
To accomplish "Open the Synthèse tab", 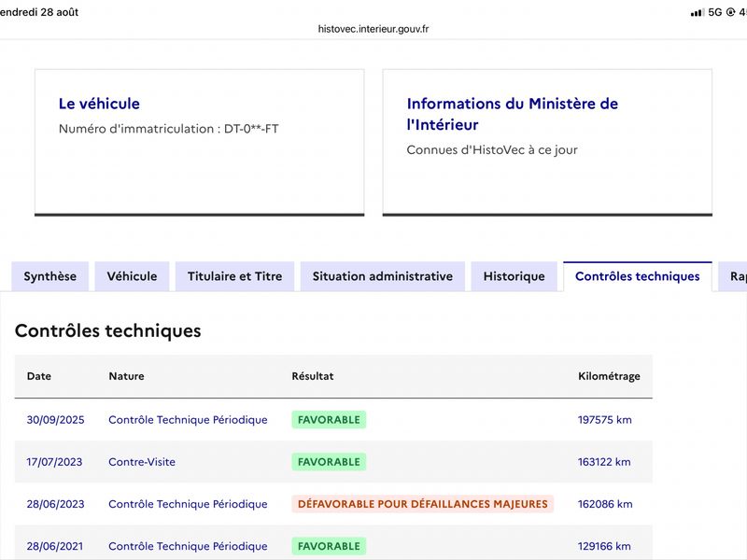I will pos(50,276).
